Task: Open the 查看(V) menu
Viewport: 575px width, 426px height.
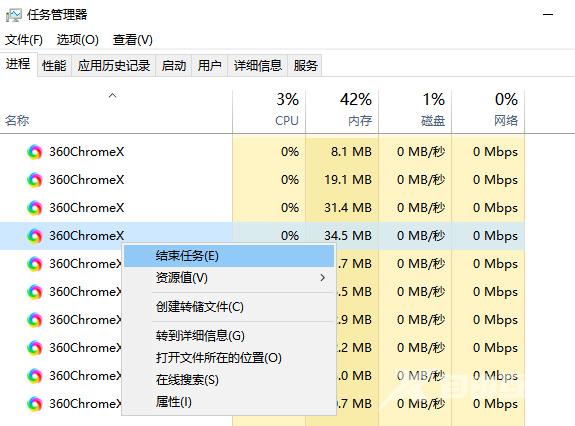Action: pyautogui.click(x=133, y=40)
